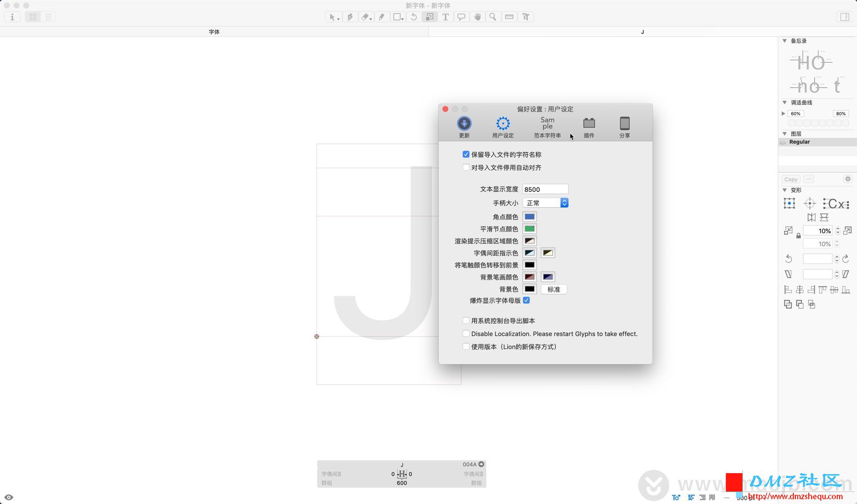Open font info via the i button
The image size is (857, 504).
(x=12, y=17)
